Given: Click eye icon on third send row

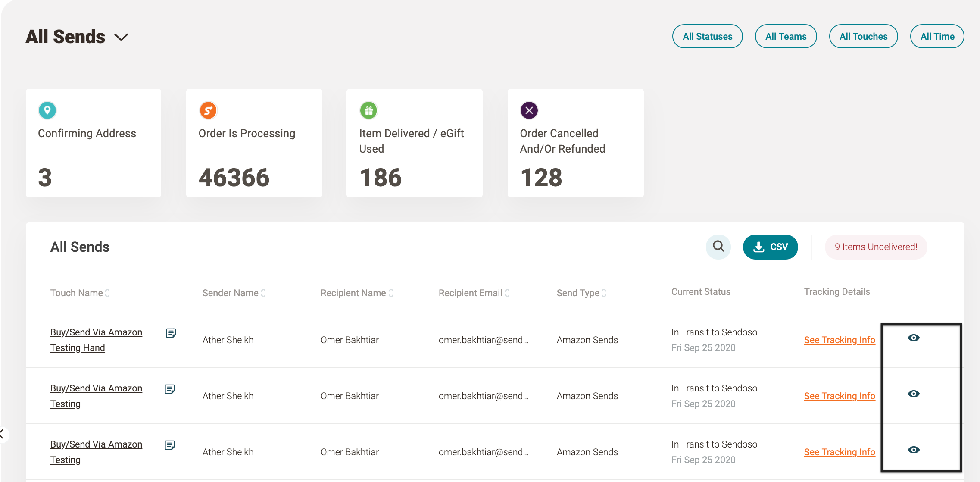Looking at the screenshot, I should pyautogui.click(x=913, y=450).
